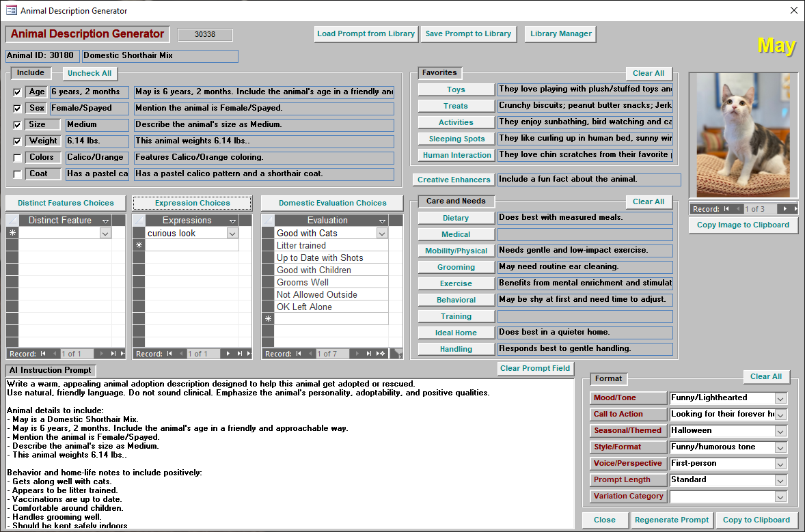Go to first animal photo record
The width and height of the screenshot is (805, 532).
click(x=726, y=209)
